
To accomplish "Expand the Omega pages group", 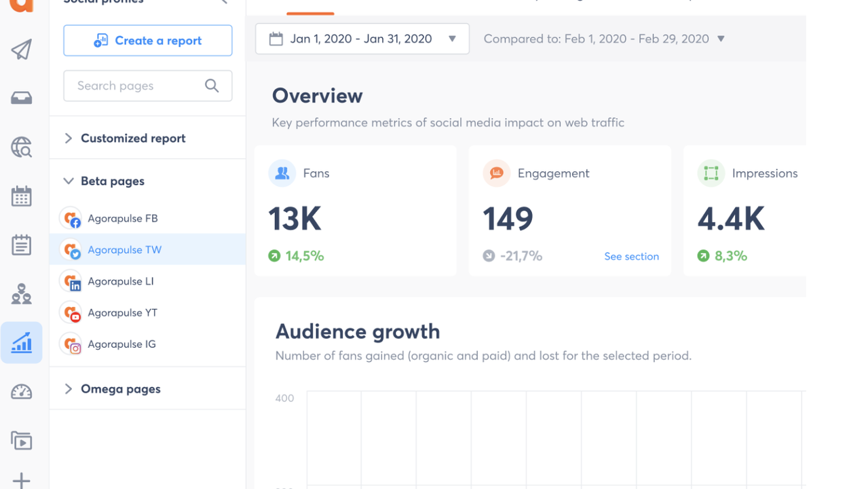I will pyautogui.click(x=121, y=389).
